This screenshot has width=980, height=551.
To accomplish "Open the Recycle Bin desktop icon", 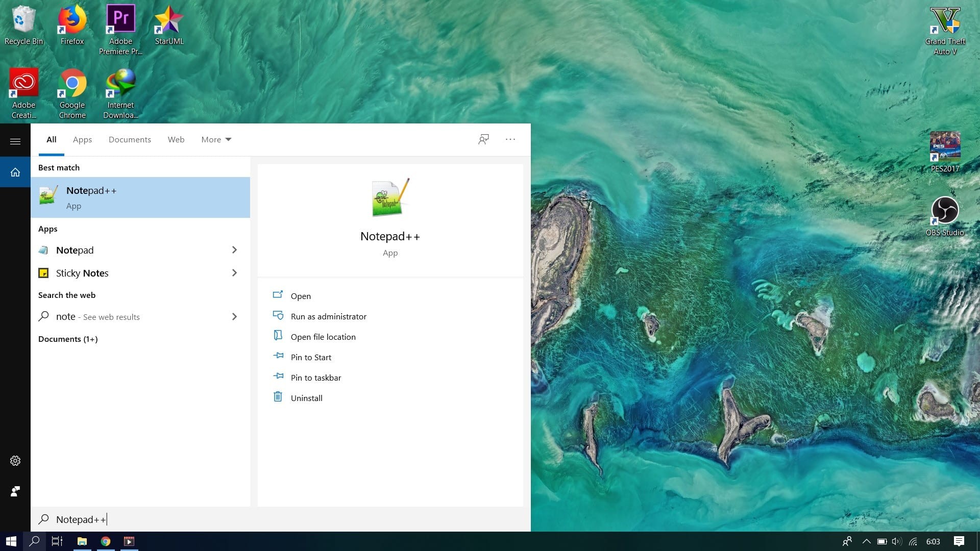I will pyautogui.click(x=23, y=24).
